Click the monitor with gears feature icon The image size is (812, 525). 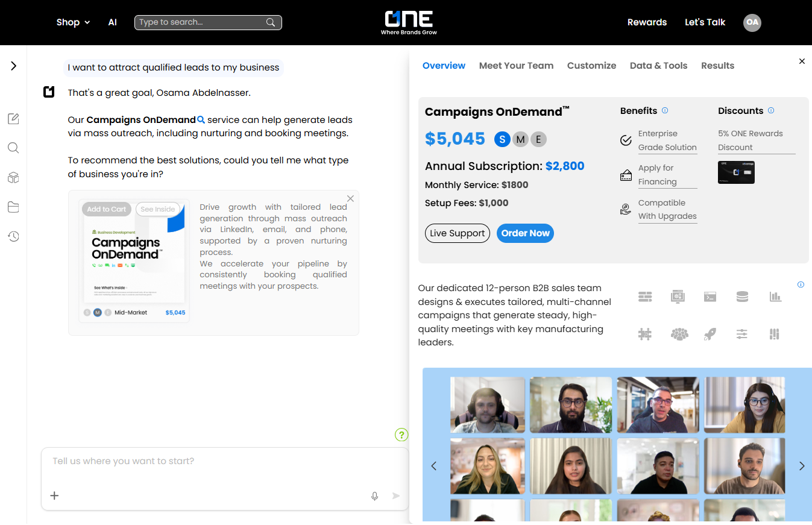coord(678,297)
